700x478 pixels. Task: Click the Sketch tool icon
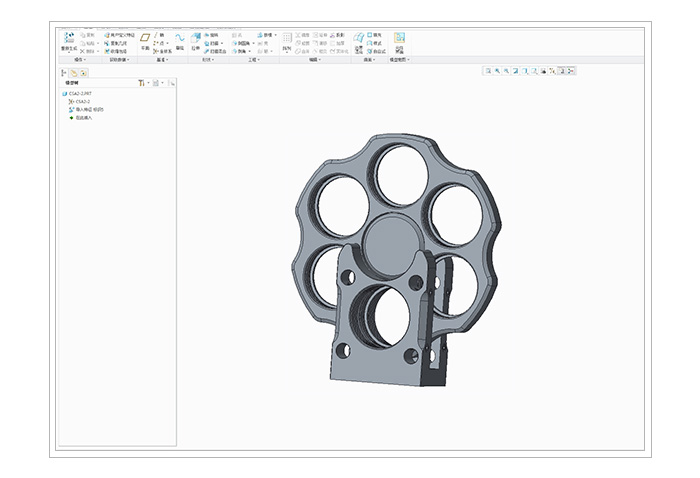pos(180,39)
